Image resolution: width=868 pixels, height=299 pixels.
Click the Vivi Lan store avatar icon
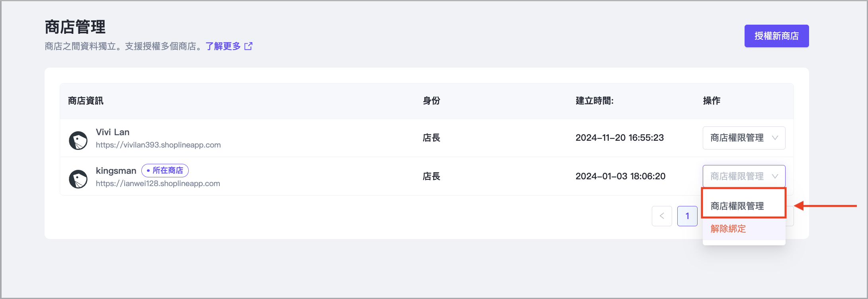click(x=78, y=140)
